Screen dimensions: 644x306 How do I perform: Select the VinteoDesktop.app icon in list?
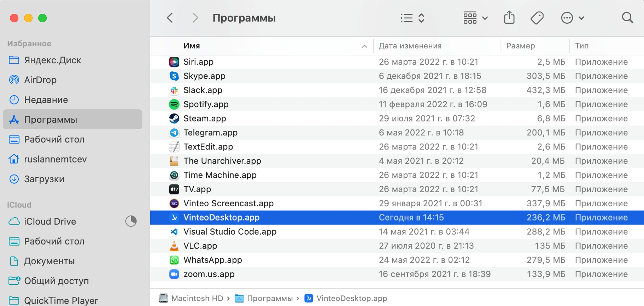(x=174, y=217)
